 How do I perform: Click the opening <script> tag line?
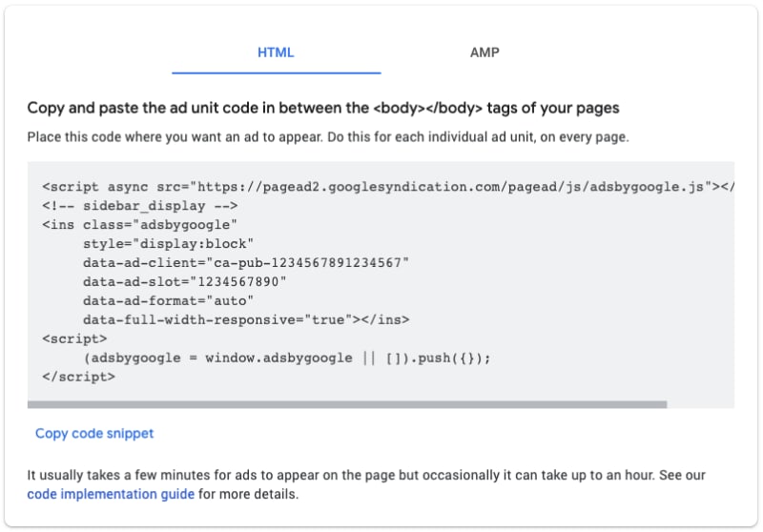coord(74,338)
